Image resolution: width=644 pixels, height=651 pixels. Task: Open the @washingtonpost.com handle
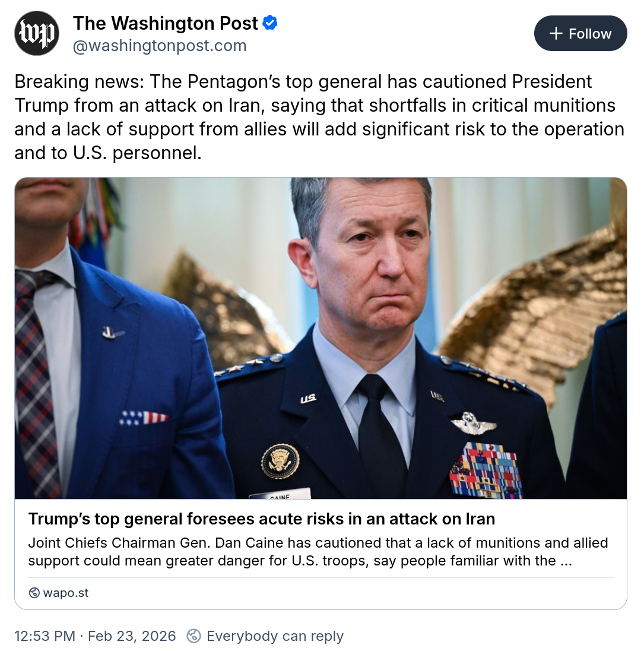coord(160,46)
